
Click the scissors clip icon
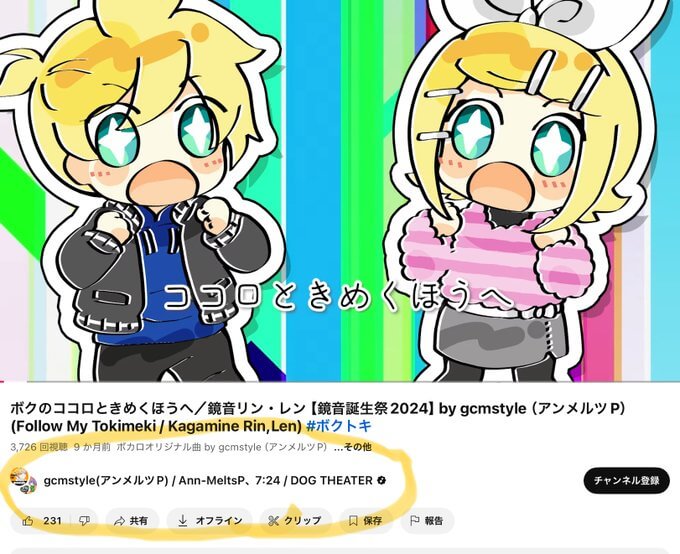click(273, 521)
